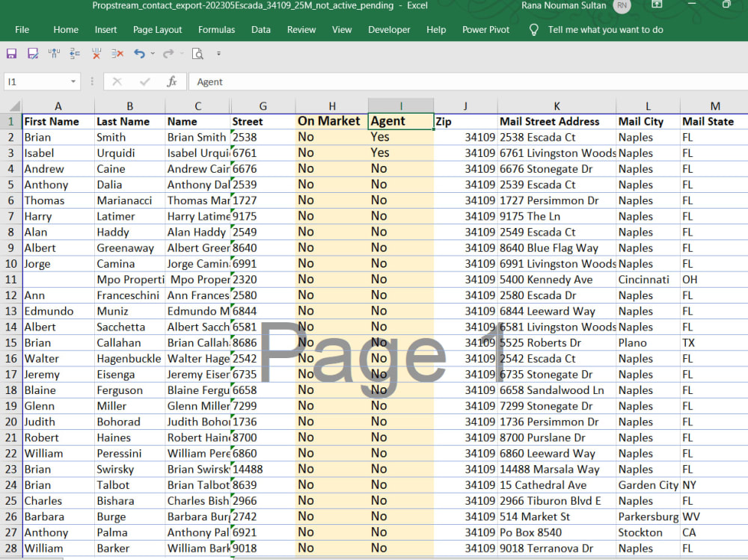The width and height of the screenshot is (748, 560).
Task: Click the formula bar Enter checkmark icon
Action: tap(144, 81)
